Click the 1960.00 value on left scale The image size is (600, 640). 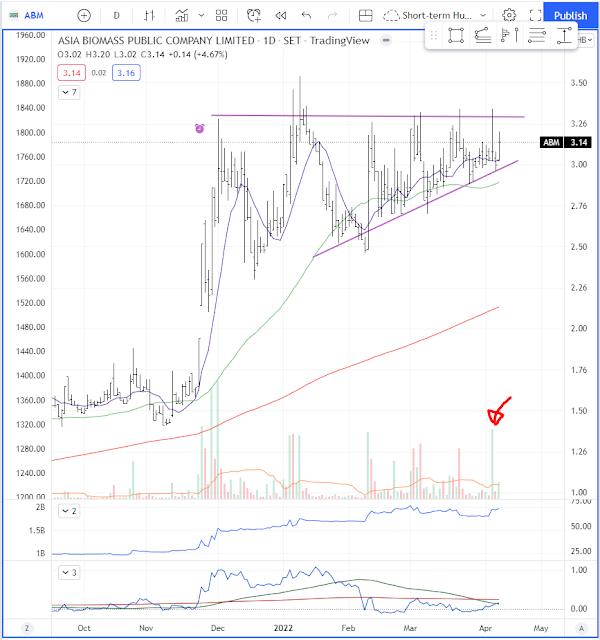click(31, 35)
